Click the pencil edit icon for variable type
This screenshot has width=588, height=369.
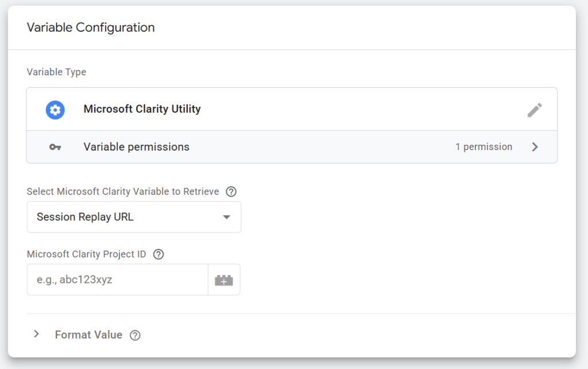pos(535,110)
